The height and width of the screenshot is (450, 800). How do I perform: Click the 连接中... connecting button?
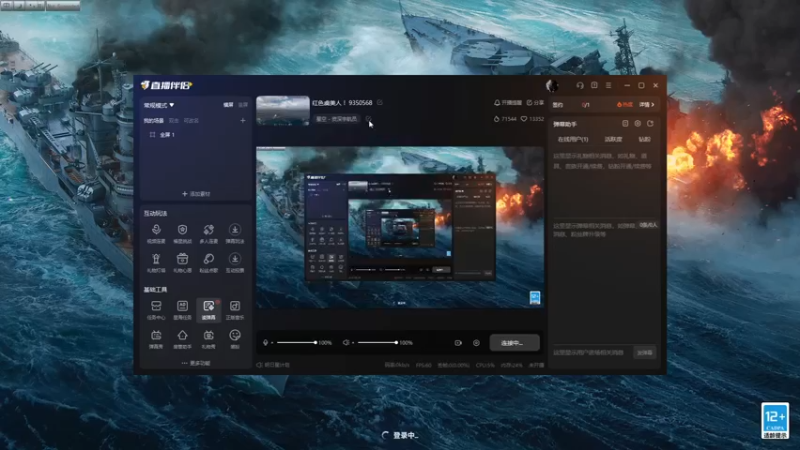(514, 343)
